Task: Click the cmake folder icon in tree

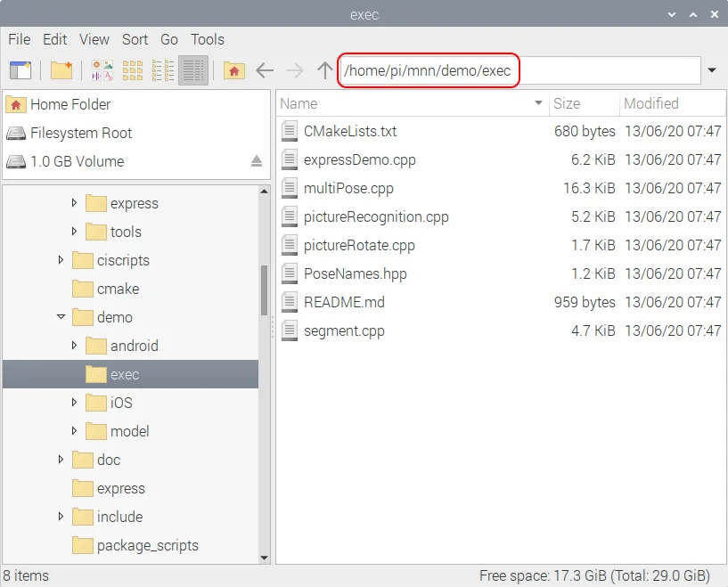Action: point(83,289)
